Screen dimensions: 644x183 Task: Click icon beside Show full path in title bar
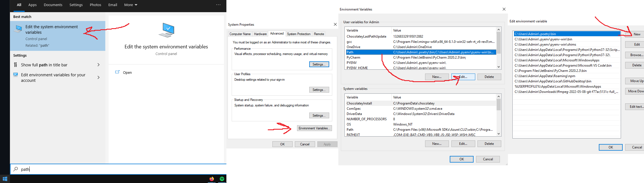pyautogui.click(x=16, y=65)
